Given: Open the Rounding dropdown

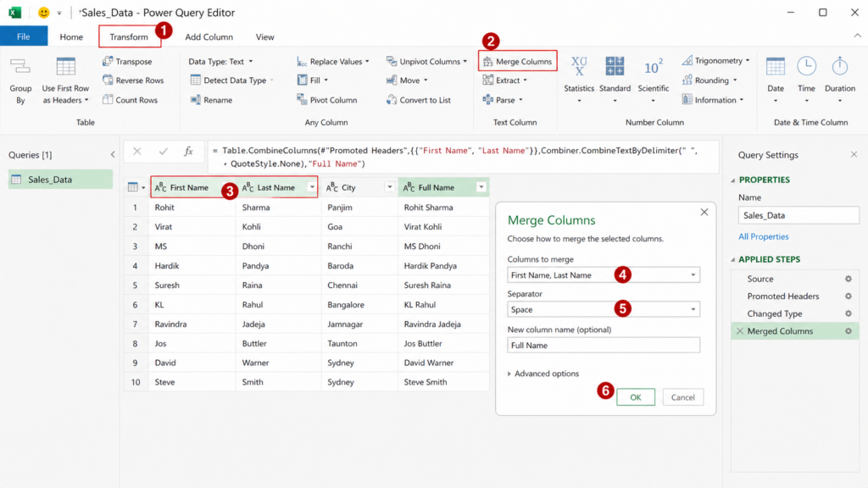Looking at the screenshot, I should click(x=709, y=80).
